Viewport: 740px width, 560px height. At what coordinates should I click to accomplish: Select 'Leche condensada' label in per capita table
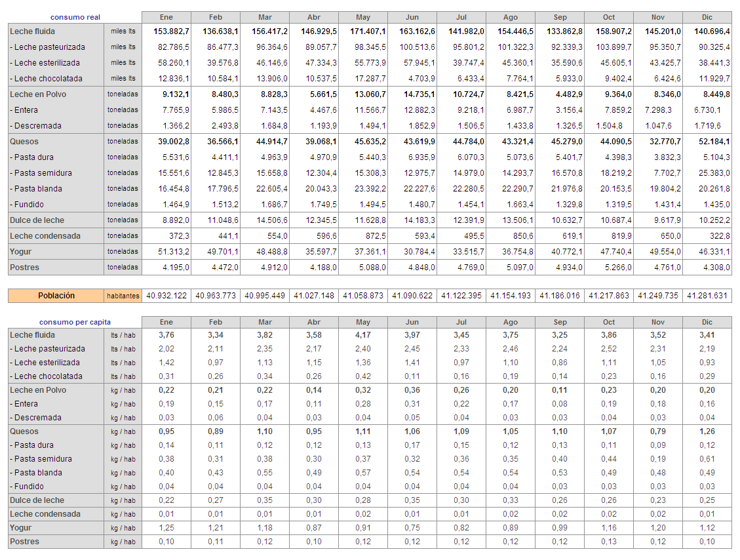point(45,514)
